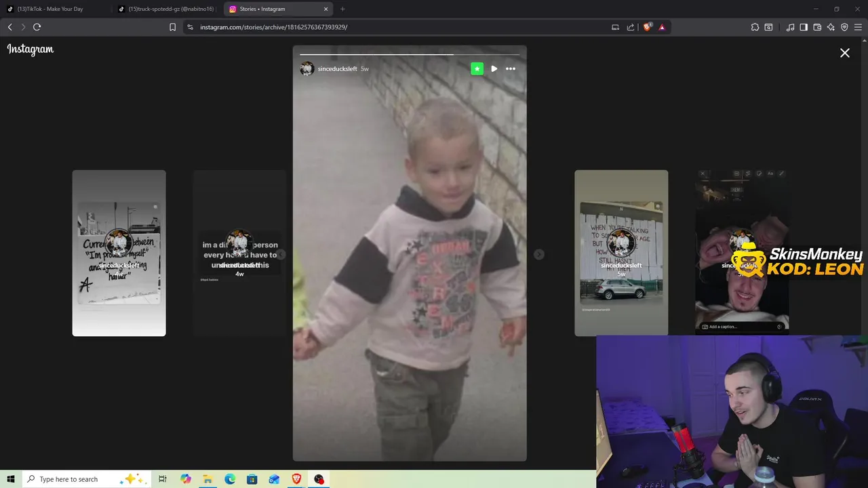Open File Explorer from the taskbar
Viewport: 868px width, 488px height.
coord(208,479)
